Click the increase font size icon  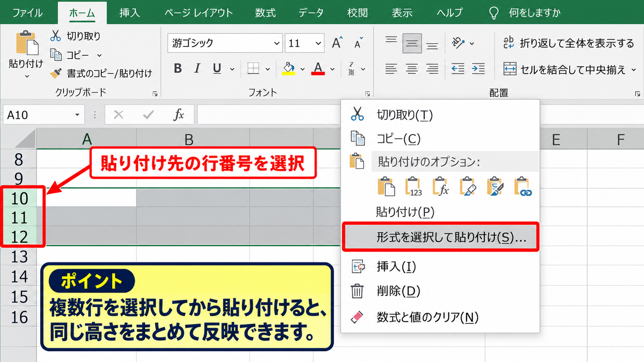point(337,43)
